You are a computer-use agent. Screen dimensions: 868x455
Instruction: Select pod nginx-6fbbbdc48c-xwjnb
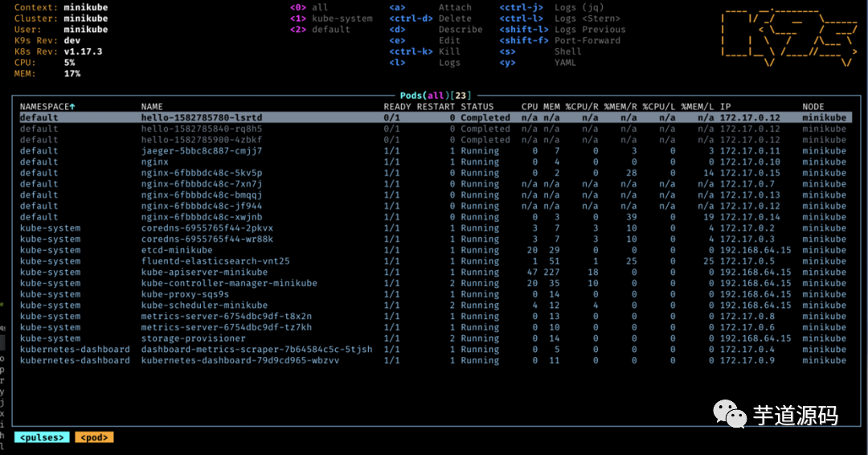436,217
